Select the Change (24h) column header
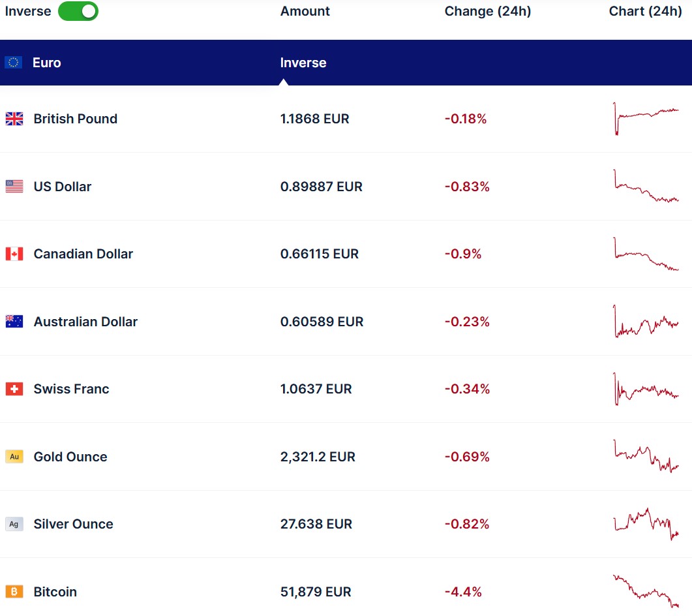The height and width of the screenshot is (616, 692). pyautogui.click(x=488, y=11)
